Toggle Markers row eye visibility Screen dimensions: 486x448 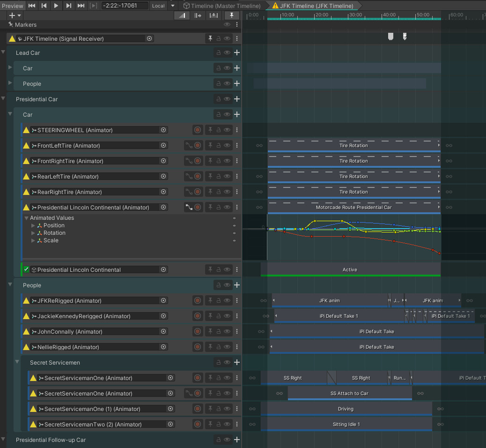[x=227, y=24]
